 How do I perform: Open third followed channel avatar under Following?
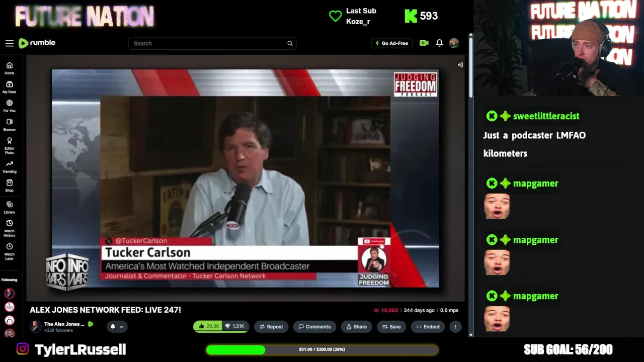pyautogui.click(x=9, y=320)
